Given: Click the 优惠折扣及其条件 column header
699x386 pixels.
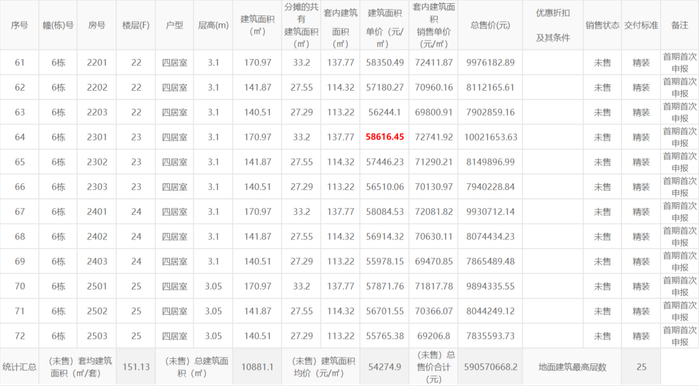Looking at the screenshot, I should [x=553, y=25].
